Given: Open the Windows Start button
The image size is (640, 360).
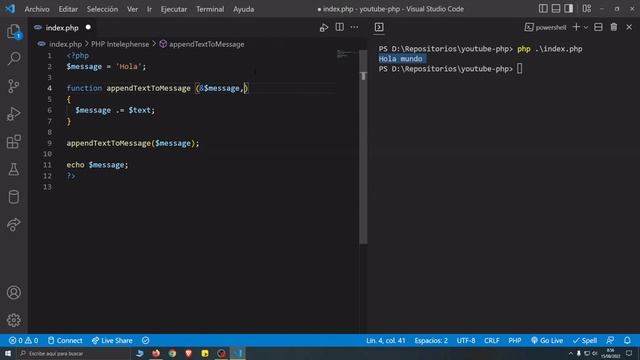Looking at the screenshot, I should (x=8, y=353).
